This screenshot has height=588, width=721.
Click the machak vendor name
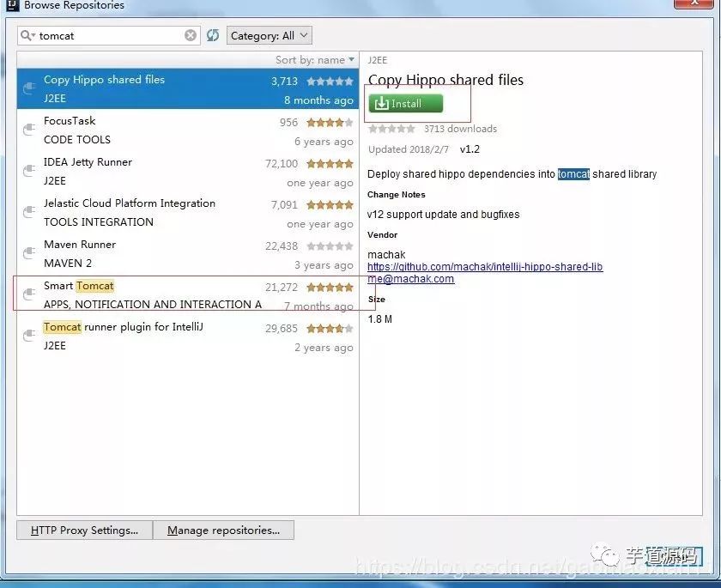[x=386, y=255]
